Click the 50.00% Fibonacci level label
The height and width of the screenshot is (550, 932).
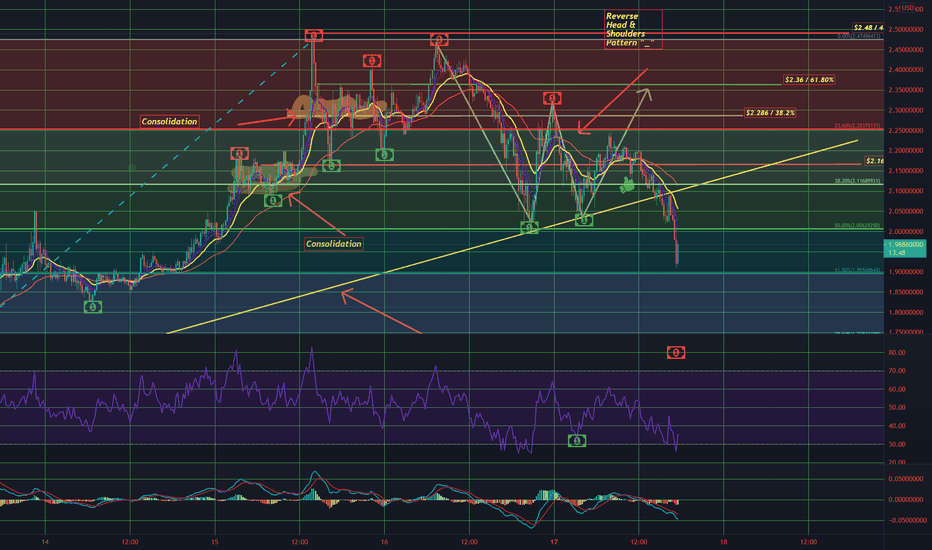(857, 226)
